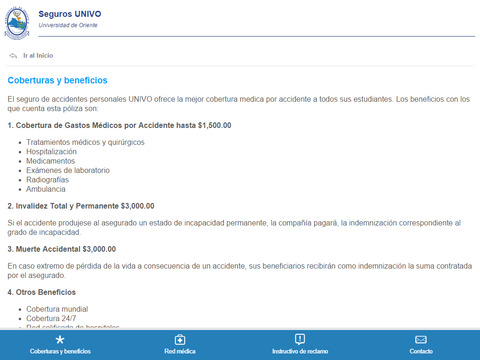Click the Universidad de Oriente logo
480x360 pixels.
coord(17,23)
